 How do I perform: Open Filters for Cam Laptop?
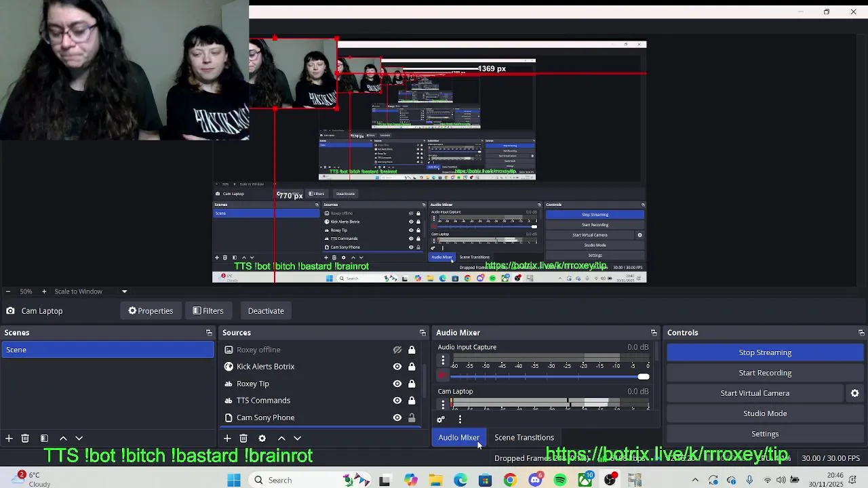[x=208, y=311]
